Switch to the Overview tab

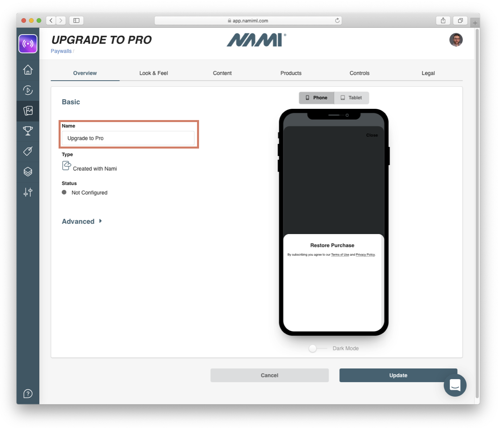click(x=85, y=73)
